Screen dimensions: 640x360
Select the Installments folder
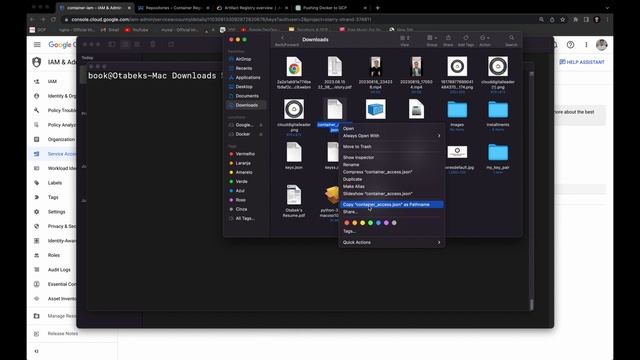click(x=498, y=109)
